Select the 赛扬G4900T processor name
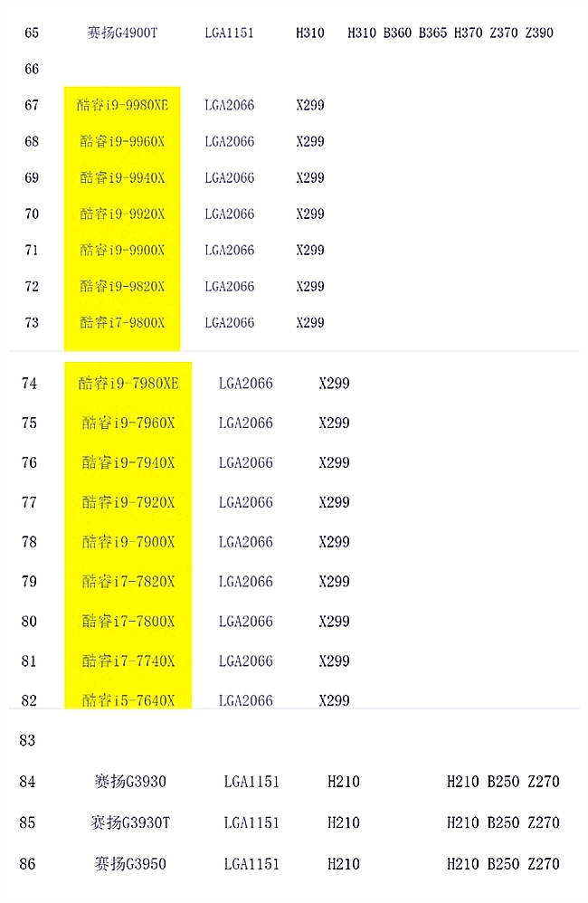This screenshot has width=588, height=903. coord(122,33)
